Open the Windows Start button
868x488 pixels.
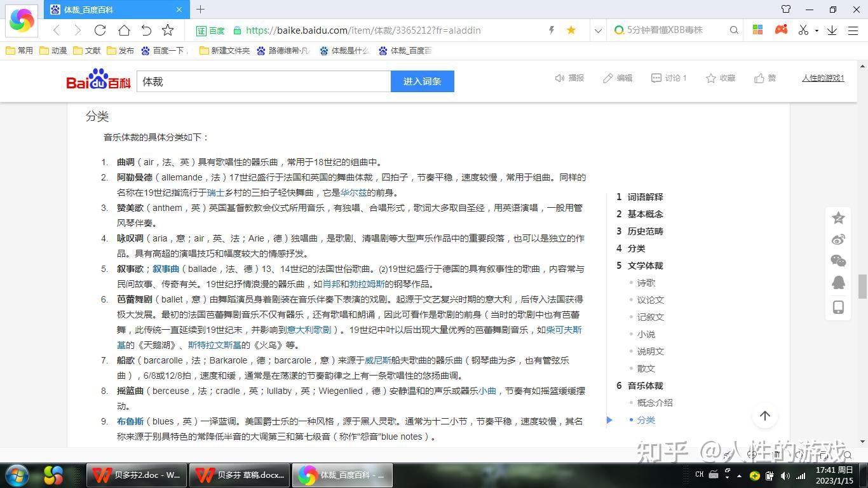click(x=17, y=475)
